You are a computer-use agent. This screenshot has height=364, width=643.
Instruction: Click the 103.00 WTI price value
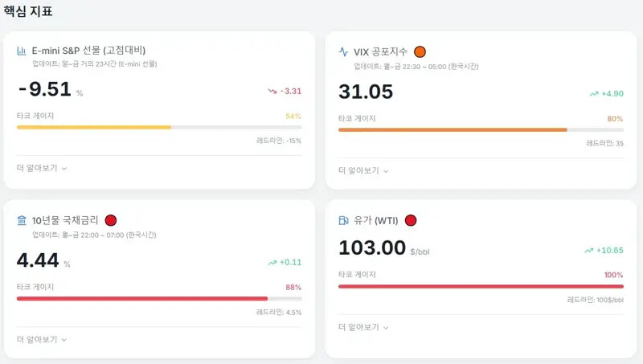372,248
